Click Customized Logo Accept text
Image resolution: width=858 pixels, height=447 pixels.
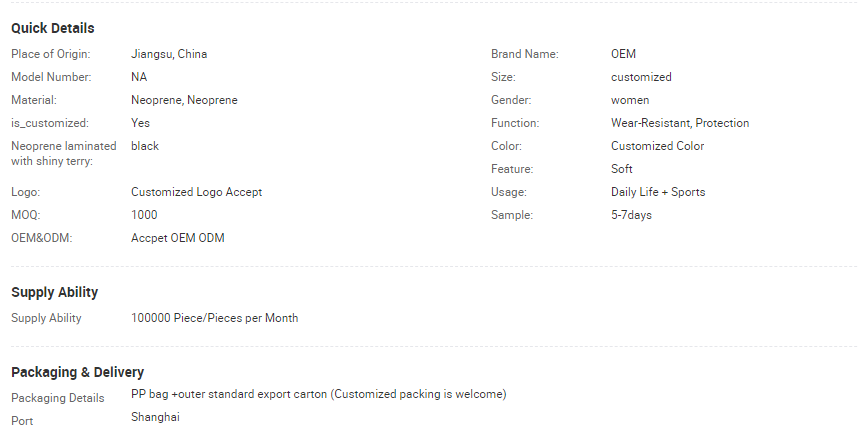[x=196, y=192]
